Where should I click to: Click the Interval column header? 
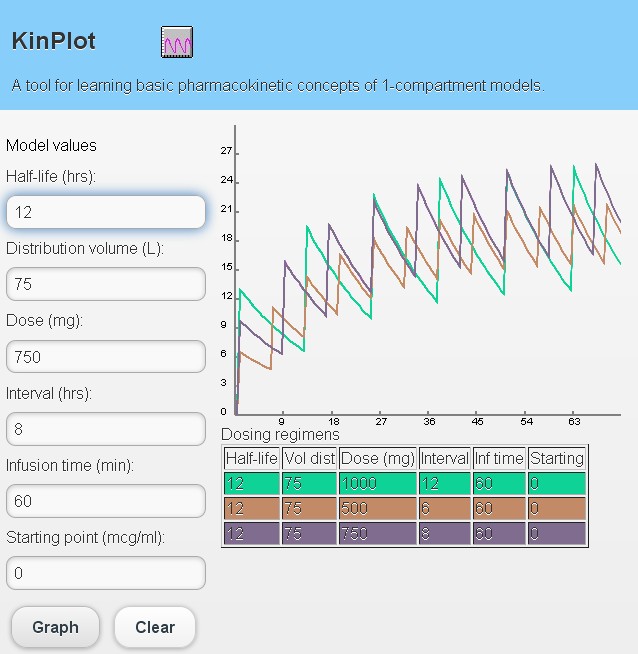coord(444,459)
